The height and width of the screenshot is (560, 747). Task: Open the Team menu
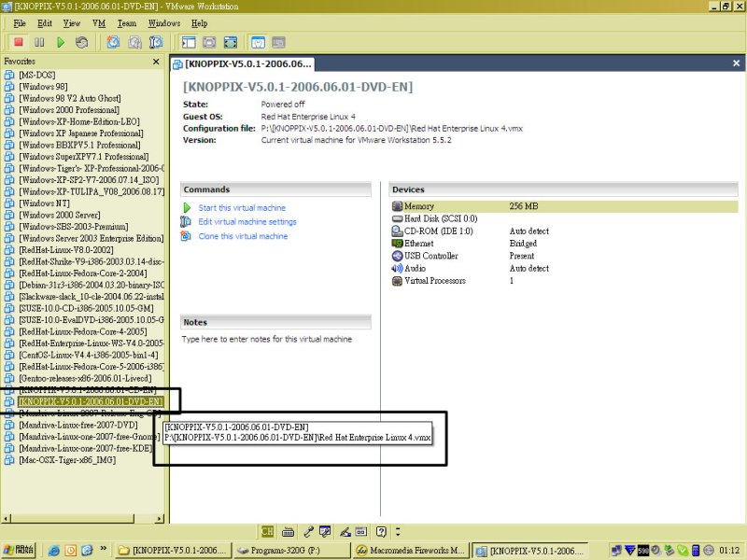click(x=127, y=23)
